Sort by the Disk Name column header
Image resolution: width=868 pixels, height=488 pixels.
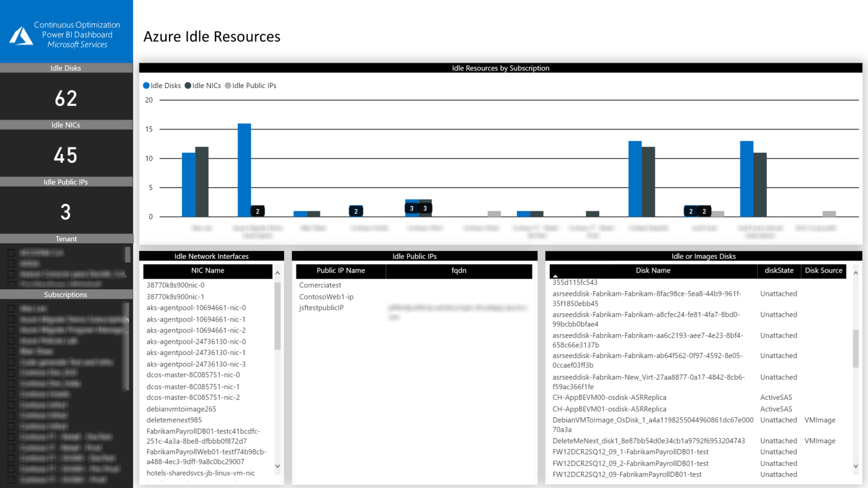coord(653,271)
